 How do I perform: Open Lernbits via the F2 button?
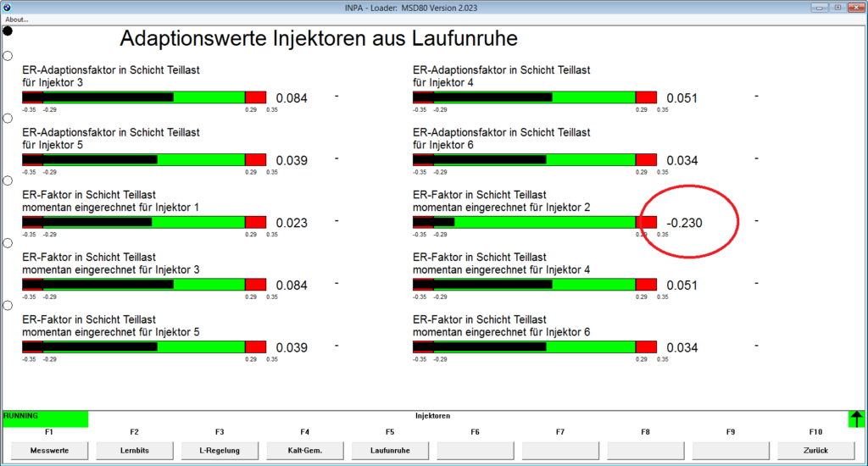135,450
